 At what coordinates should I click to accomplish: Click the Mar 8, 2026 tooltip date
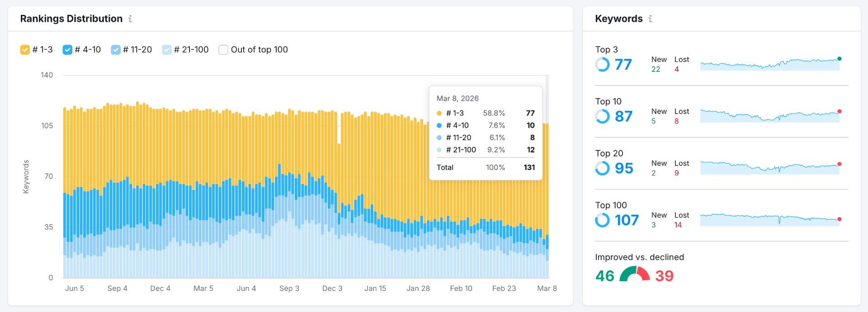(x=458, y=99)
